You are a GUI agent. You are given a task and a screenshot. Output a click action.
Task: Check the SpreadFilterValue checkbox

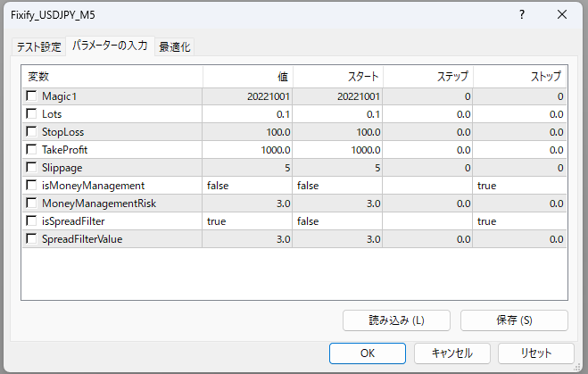pyautogui.click(x=32, y=239)
